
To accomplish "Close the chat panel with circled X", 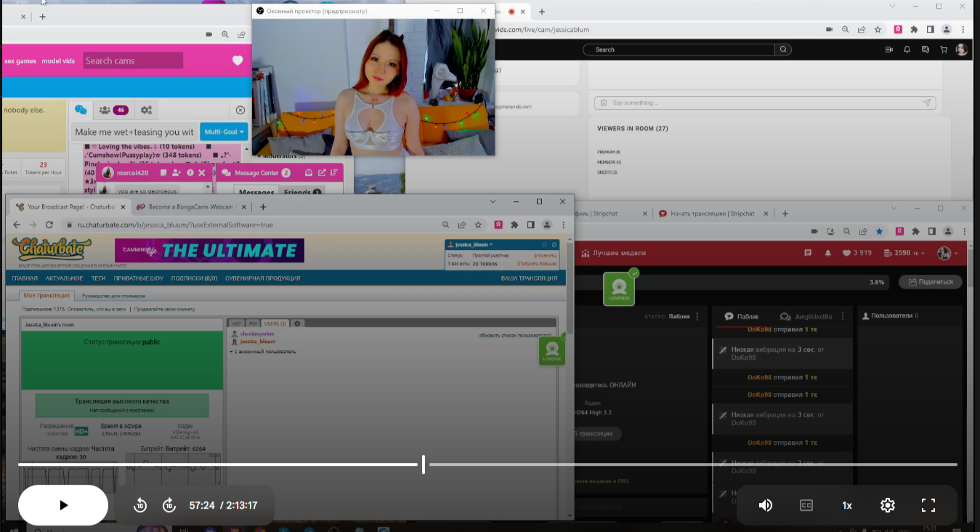I will coord(240,110).
